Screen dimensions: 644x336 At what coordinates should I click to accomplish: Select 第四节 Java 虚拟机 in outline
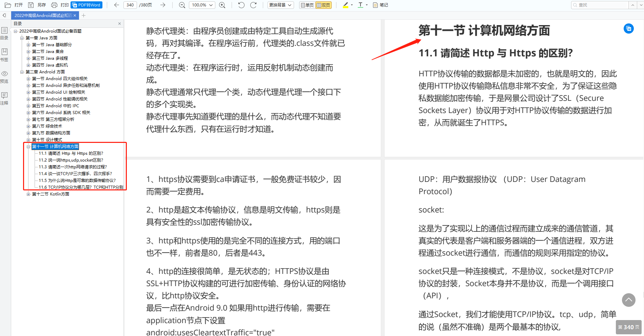point(50,65)
